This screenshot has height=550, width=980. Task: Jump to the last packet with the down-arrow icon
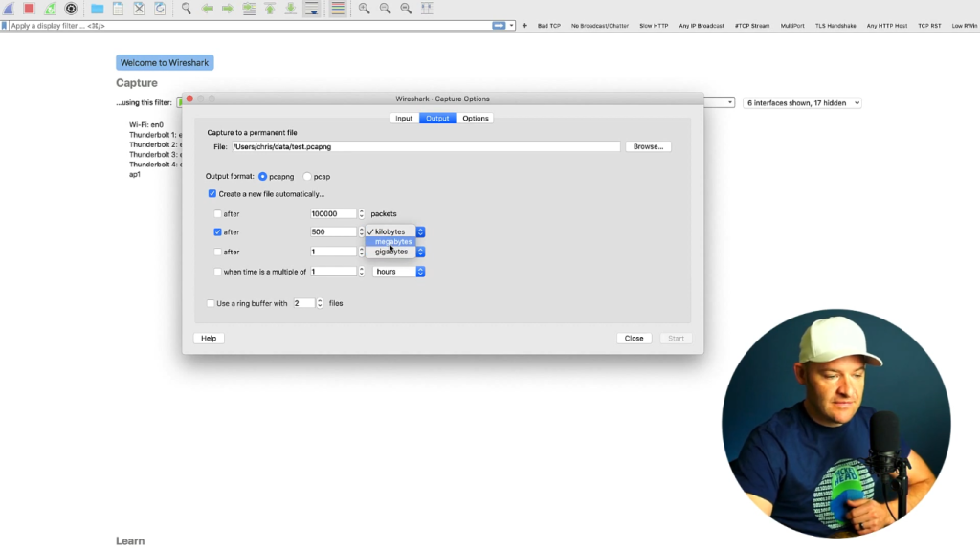point(291,9)
